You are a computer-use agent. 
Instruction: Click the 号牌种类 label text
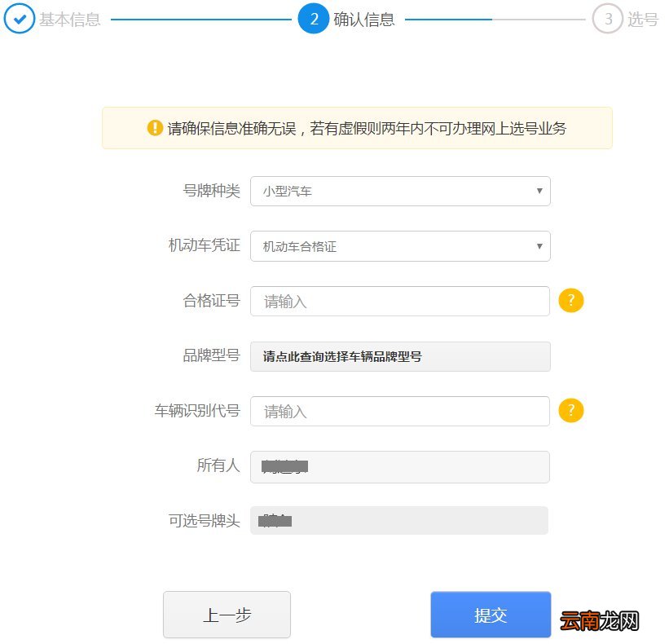[212, 191]
